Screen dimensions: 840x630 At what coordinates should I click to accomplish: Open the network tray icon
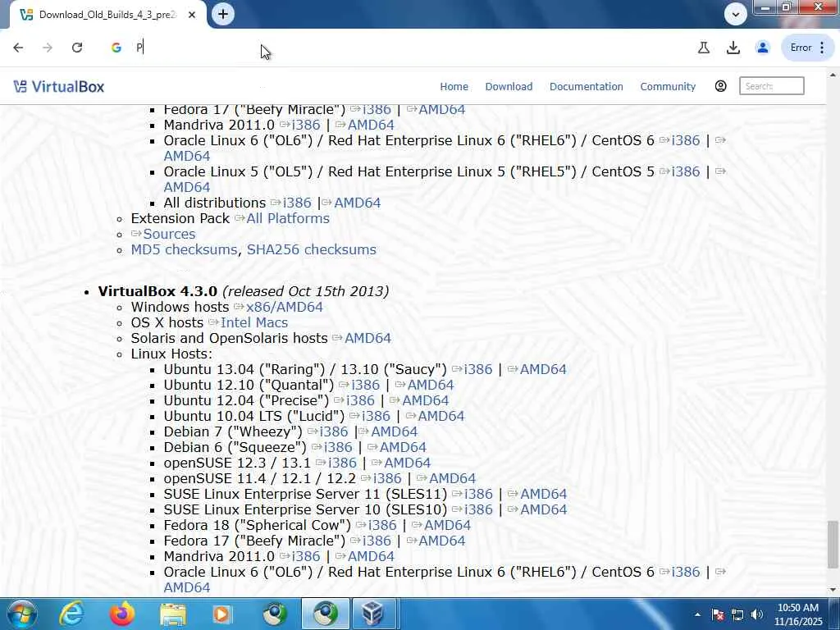pyautogui.click(x=737, y=614)
